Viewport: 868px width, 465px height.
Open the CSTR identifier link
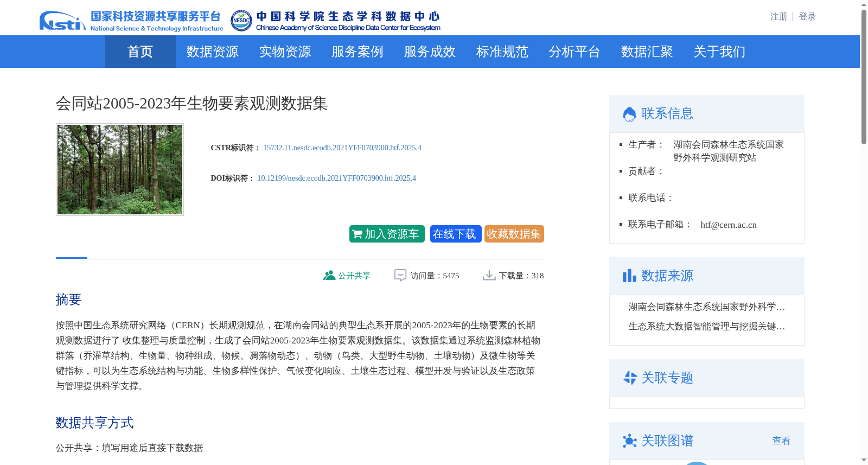pos(342,148)
